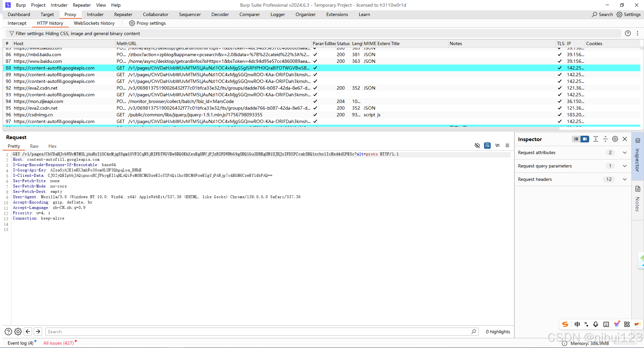This screenshot has height=348, width=644.
Task: Sort history by Host column
Action: tap(63, 43)
